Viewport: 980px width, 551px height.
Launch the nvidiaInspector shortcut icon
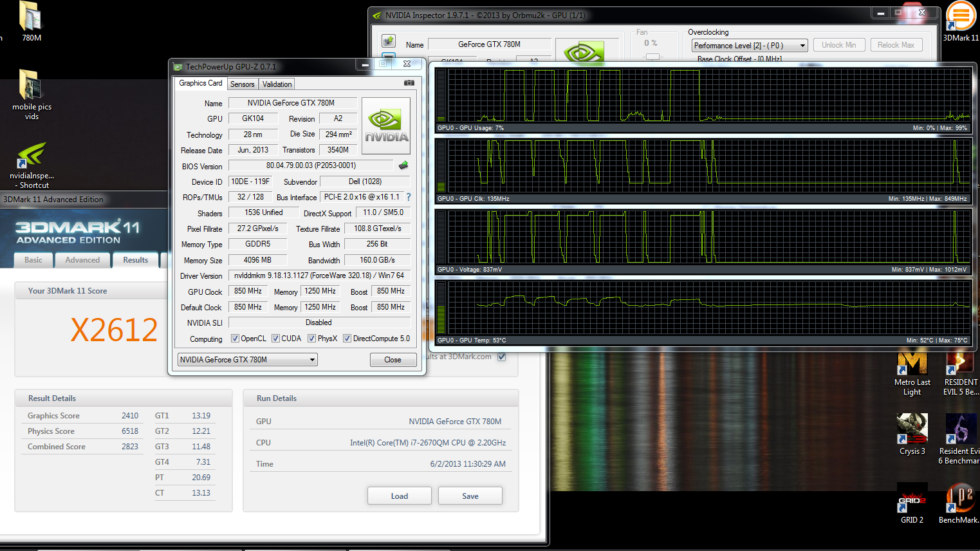(31, 155)
